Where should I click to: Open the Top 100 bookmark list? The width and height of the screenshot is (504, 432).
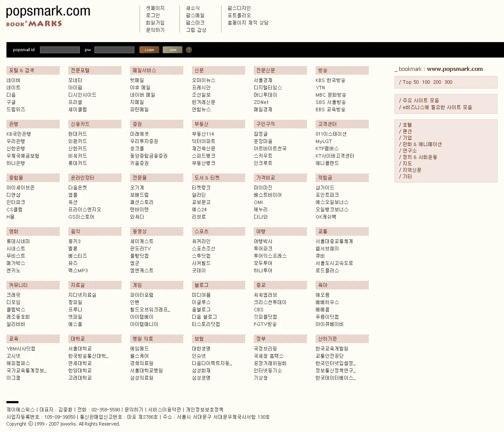click(426, 82)
